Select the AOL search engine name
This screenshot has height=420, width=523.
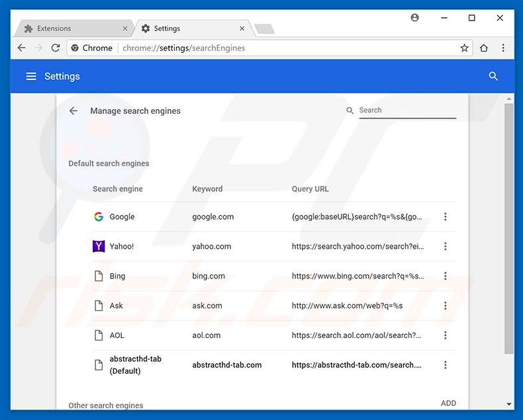pos(117,335)
